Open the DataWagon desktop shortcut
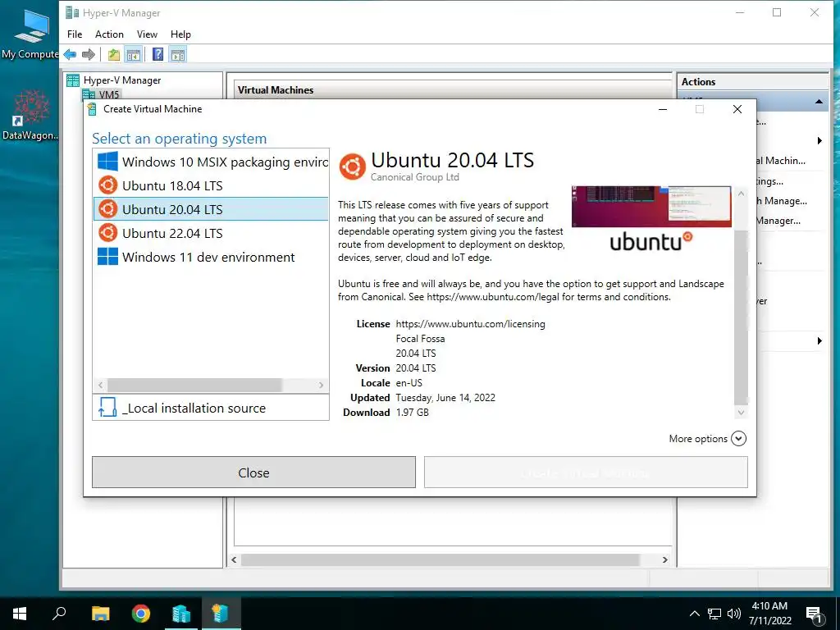 pos(30,115)
